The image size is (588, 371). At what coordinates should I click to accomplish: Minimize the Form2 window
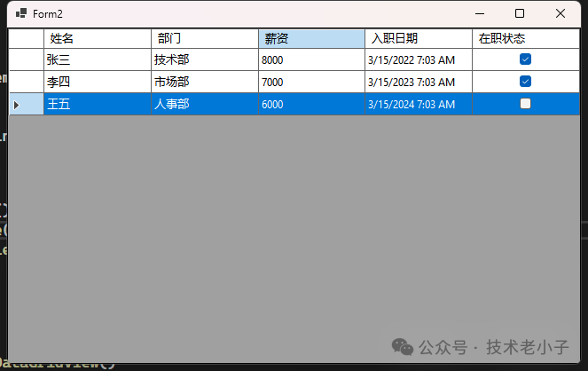pos(479,13)
